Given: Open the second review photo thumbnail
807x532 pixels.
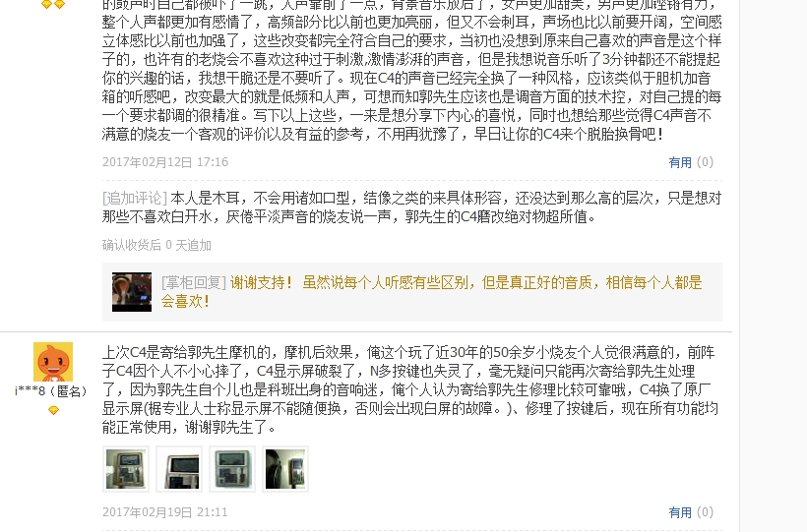Looking at the screenshot, I should coord(179,469).
